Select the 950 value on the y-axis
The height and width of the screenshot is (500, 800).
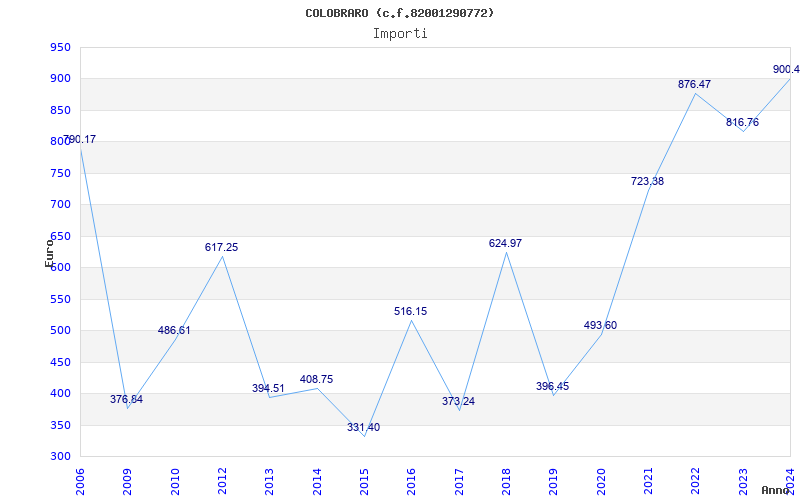60,47
